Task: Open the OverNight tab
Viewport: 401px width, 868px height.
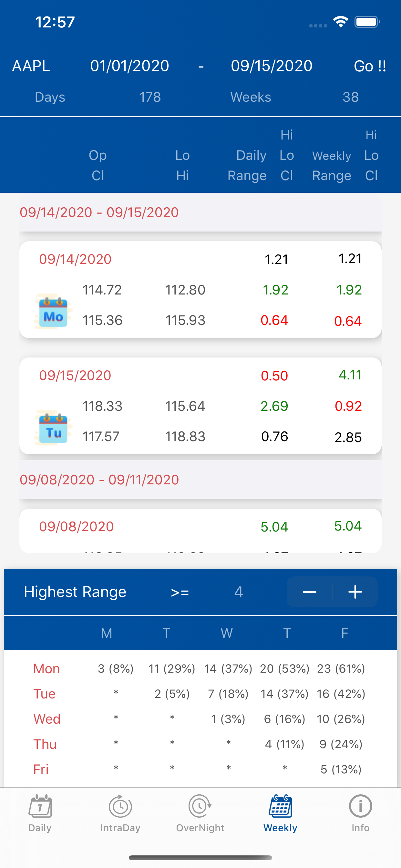Action: [200, 813]
